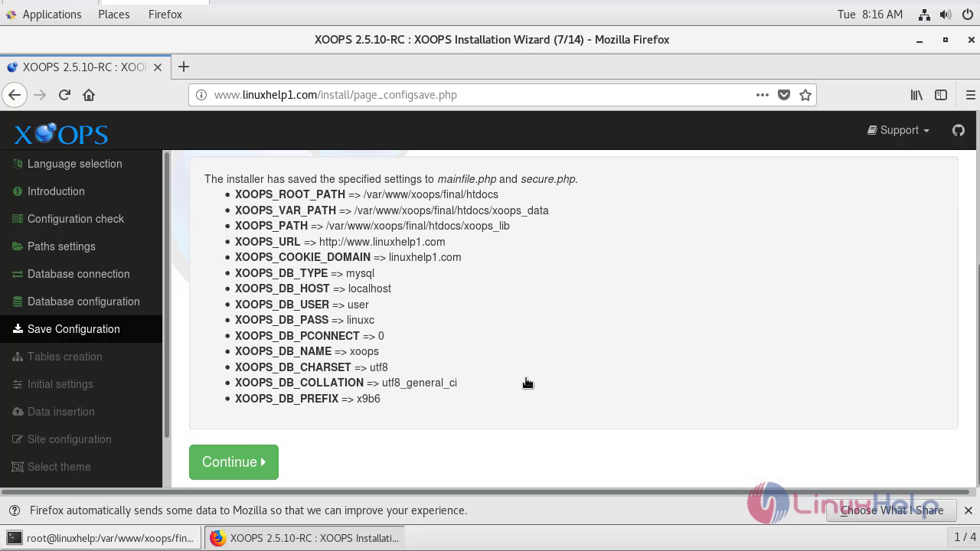Toggle the sidebars icon
The height and width of the screenshot is (551, 980).
pos(941,95)
